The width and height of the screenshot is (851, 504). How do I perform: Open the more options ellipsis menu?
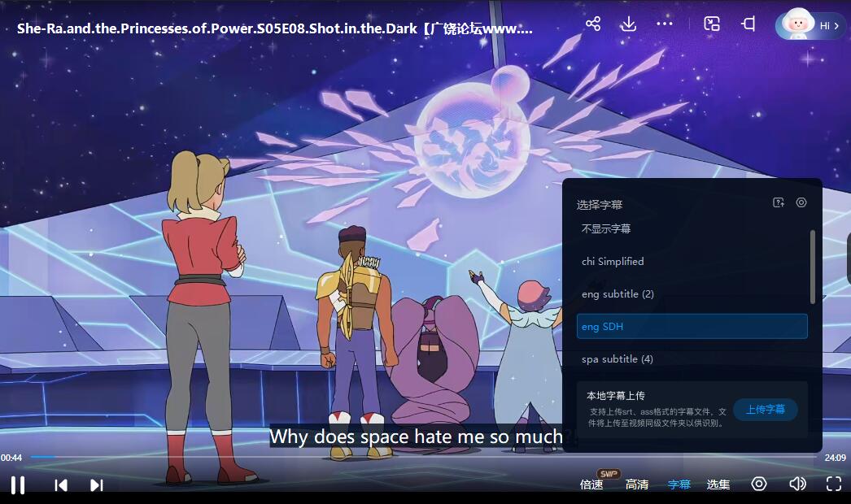tap(665, 24)
